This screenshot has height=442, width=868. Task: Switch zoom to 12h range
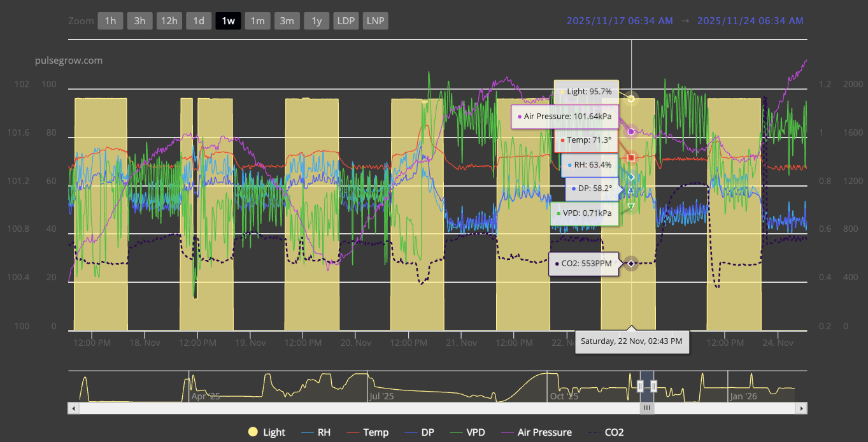169,21
